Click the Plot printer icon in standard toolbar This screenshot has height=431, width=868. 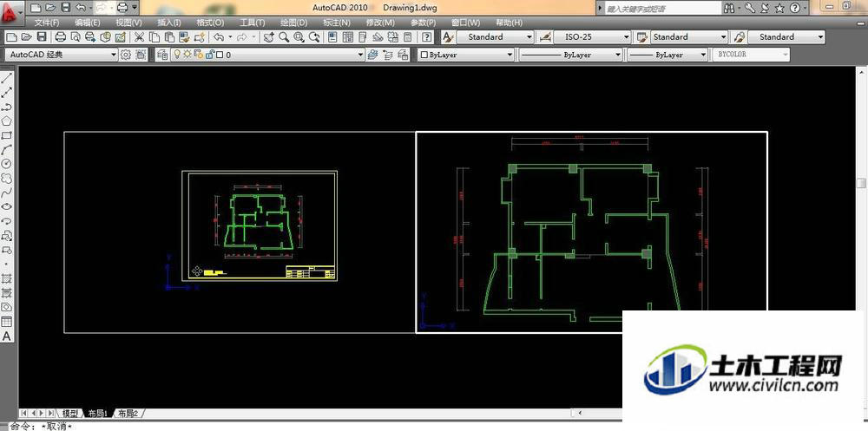[x=61, y=37]
